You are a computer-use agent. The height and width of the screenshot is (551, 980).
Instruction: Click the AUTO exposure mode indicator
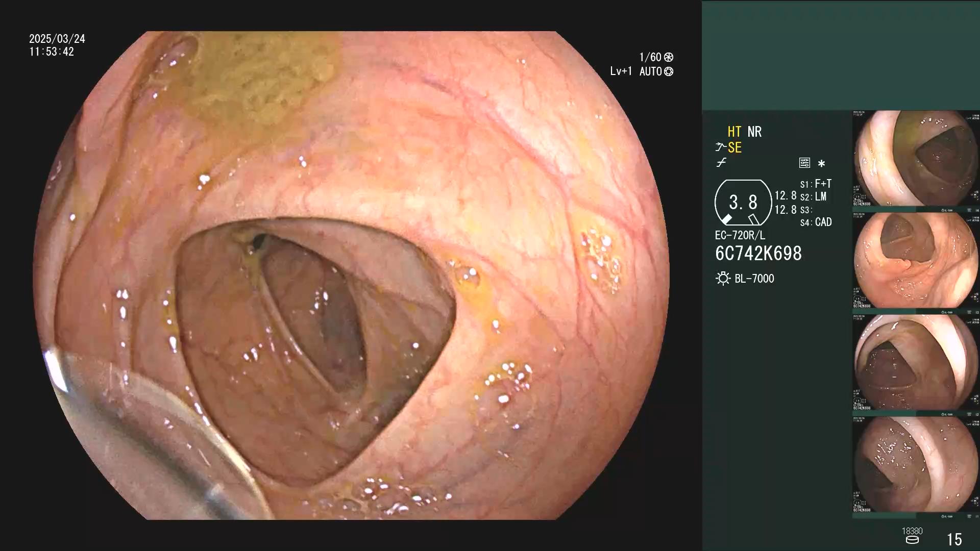point(651,71)
